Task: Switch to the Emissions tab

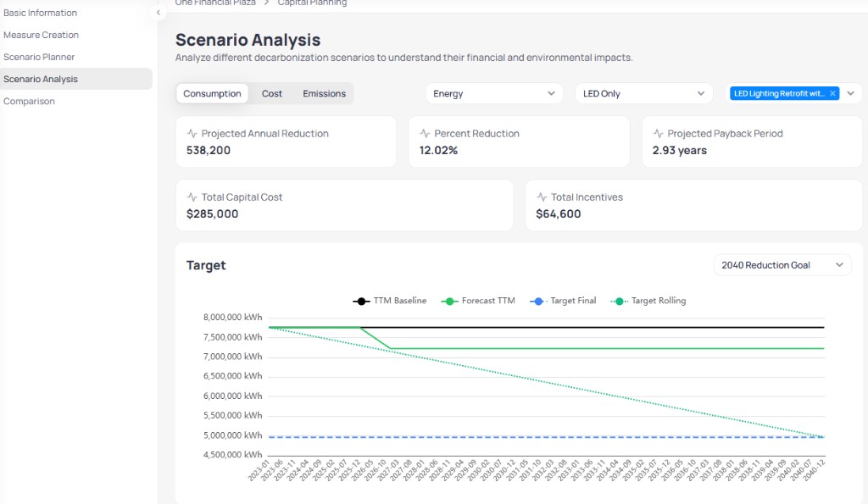Action: (324, 93)
